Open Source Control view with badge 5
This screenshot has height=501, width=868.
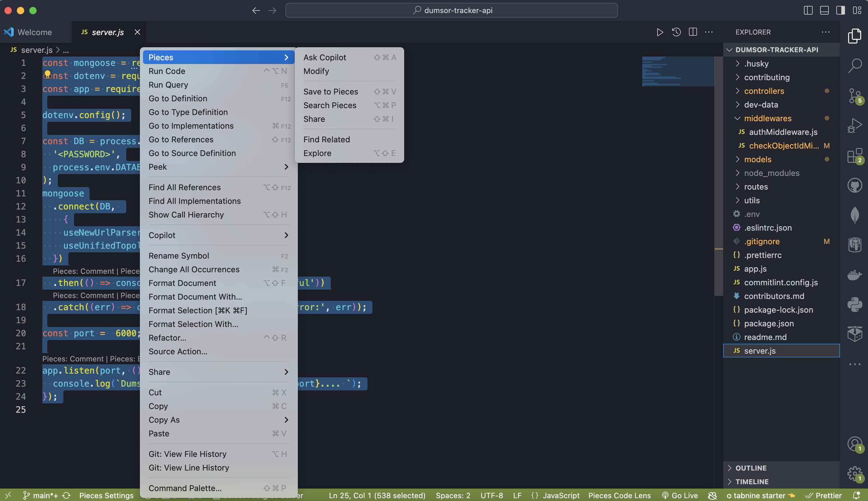click(x=855, y=96)
